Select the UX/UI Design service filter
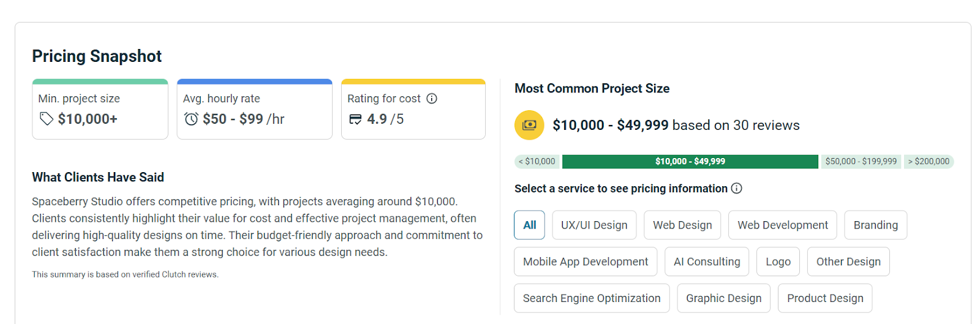The width and height of the screenshot is (980, 324). click(x=594, y=225)
